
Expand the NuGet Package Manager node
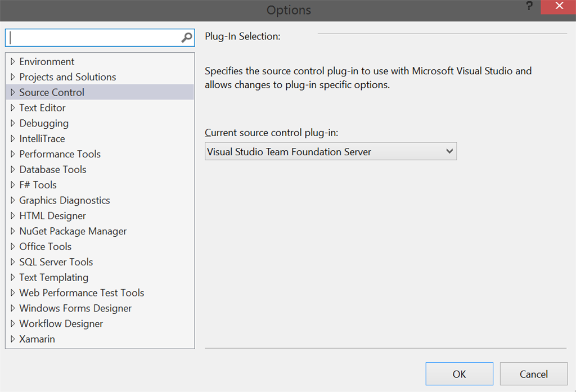pyautogui.click(x=13, y=231)
